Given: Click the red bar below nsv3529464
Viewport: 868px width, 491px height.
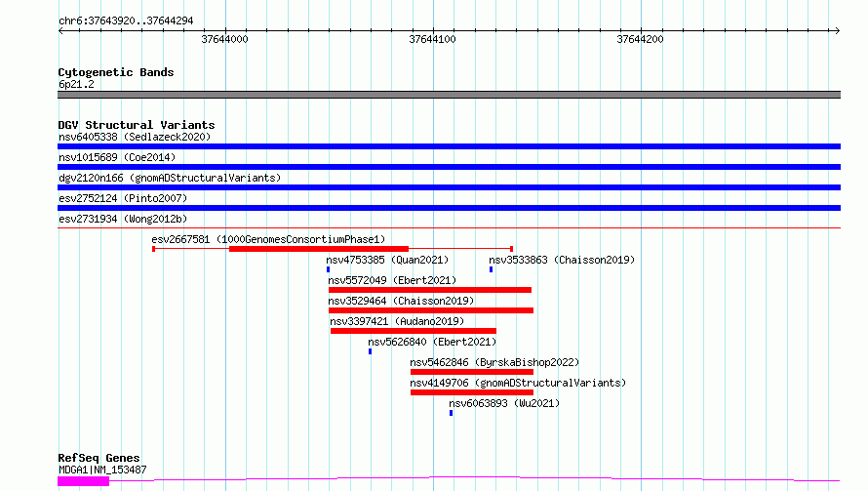Looking at the screenshot, I should (x=431, y=310).
